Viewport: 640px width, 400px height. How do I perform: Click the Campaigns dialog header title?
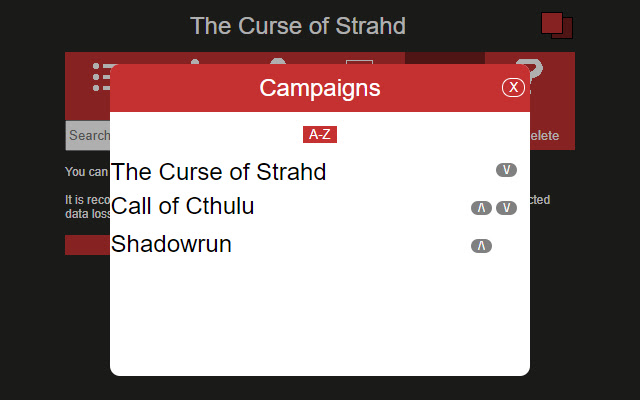(x=320, y=88)
